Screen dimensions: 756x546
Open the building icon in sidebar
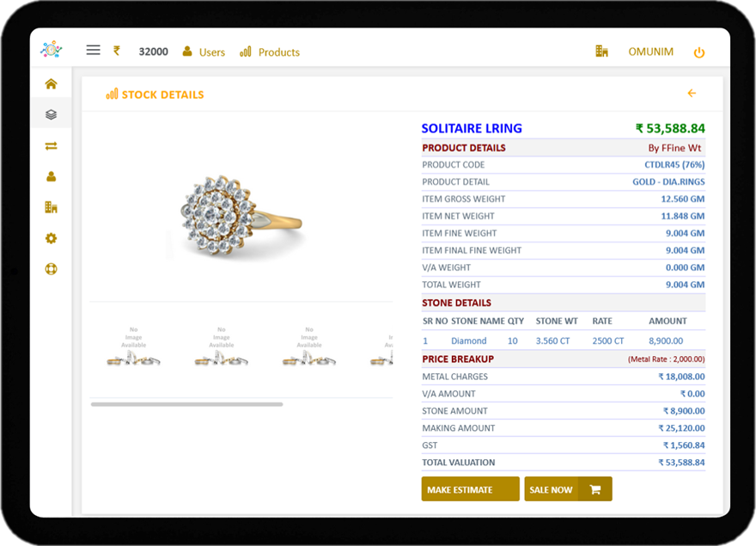point(51,207)
